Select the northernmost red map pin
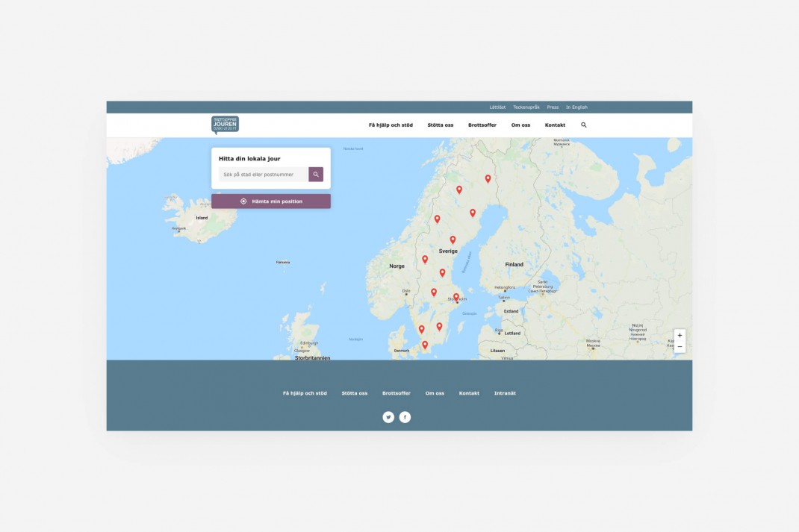Viewport: 799px width, 532px height. (x=488, y=178)
